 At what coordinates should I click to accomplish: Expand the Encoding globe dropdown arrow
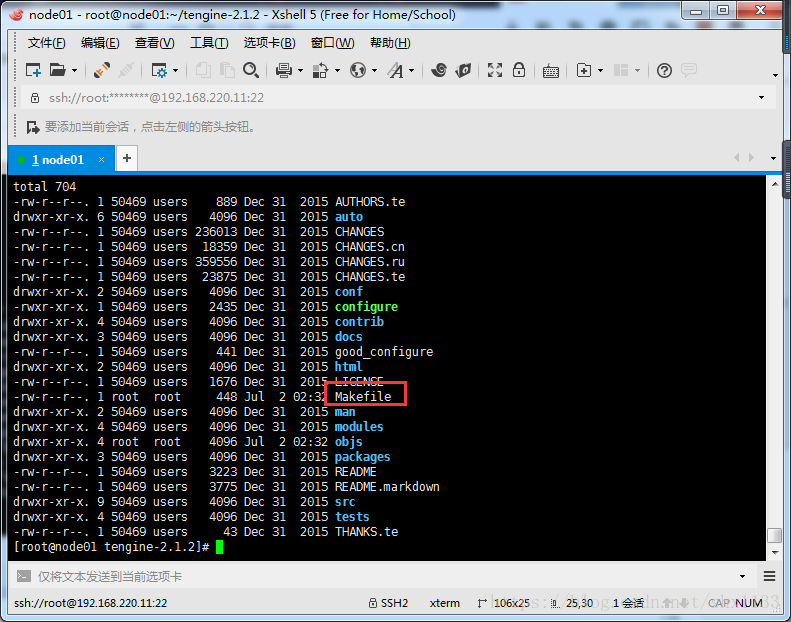[374, 71]
